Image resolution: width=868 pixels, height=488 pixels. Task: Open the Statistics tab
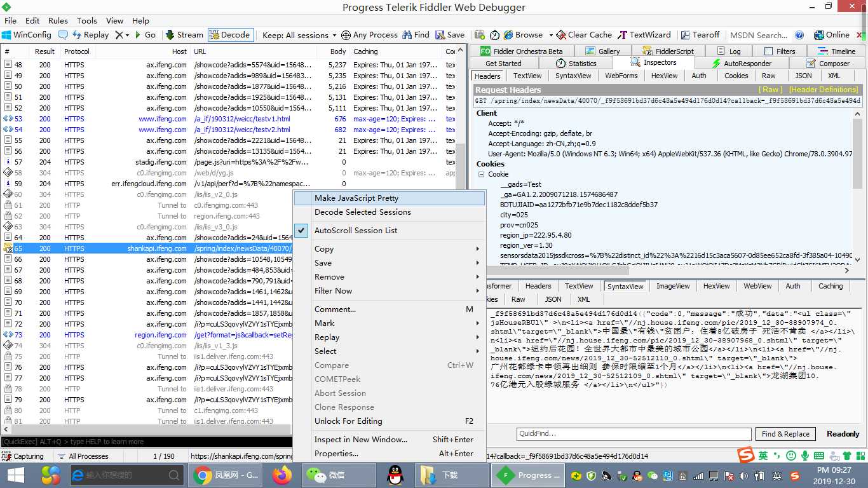click(576, 63)
